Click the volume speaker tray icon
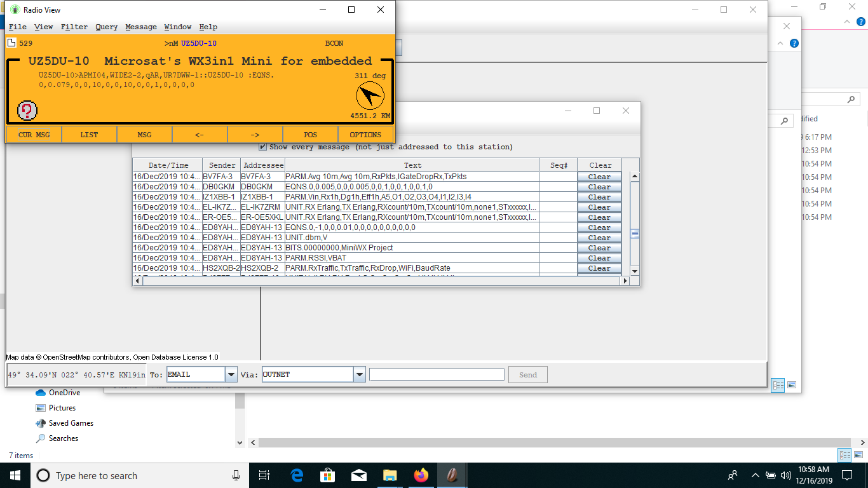This screenshot has width=868, height=488. [786, 475]
